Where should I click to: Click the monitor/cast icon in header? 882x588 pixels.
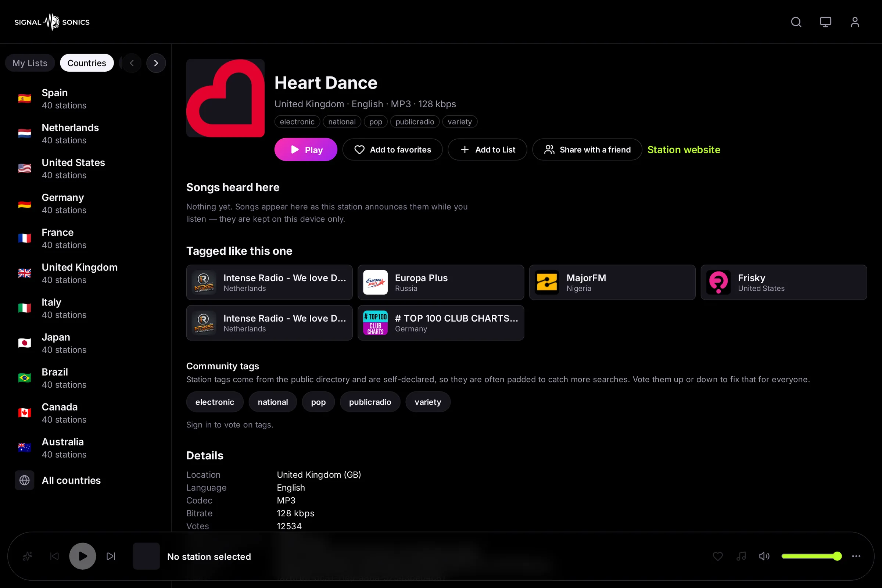(825, 22)
